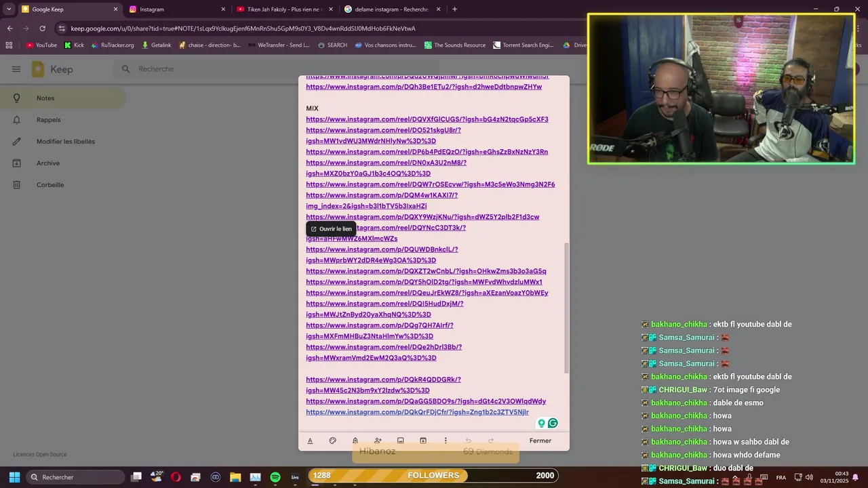This screenshot has width=868, height=488.
Task: Add collaborator to the note
Action: point(378,441)
